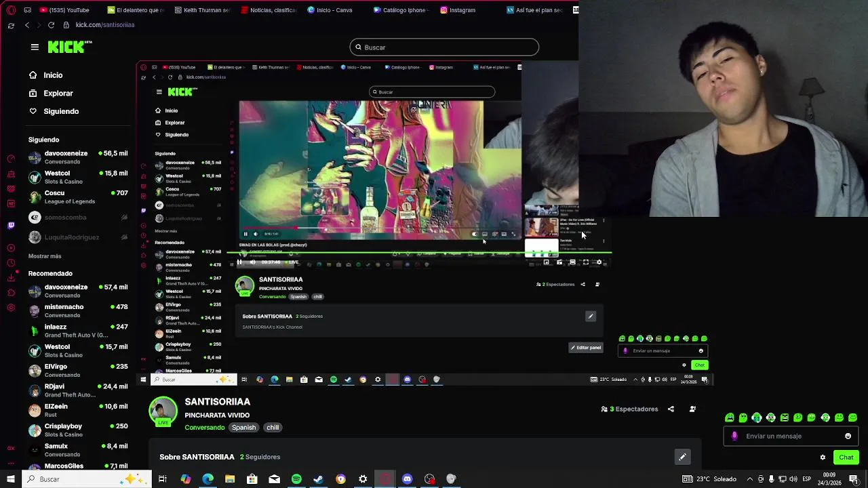868x488 pixels.
Task: Open Coscu League of Legends channel
Action: point(77,197)
